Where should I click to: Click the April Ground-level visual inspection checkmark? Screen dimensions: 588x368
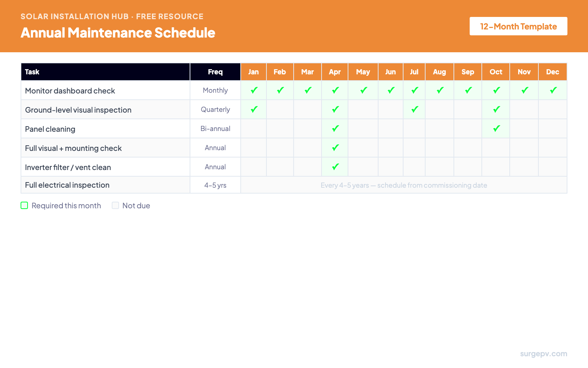[335, 109]
